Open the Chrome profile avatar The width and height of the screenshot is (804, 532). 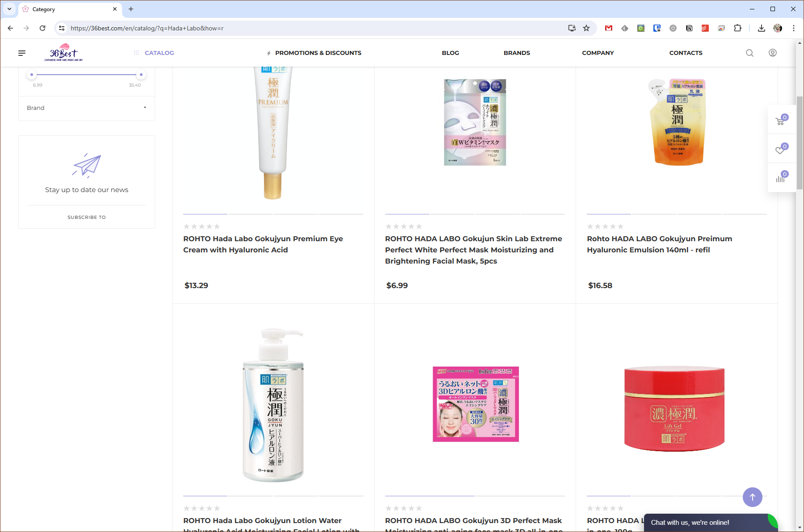tap(778, 28)
